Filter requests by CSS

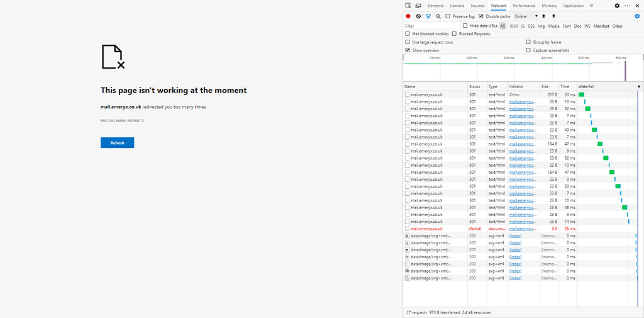[x=531, y=26]
